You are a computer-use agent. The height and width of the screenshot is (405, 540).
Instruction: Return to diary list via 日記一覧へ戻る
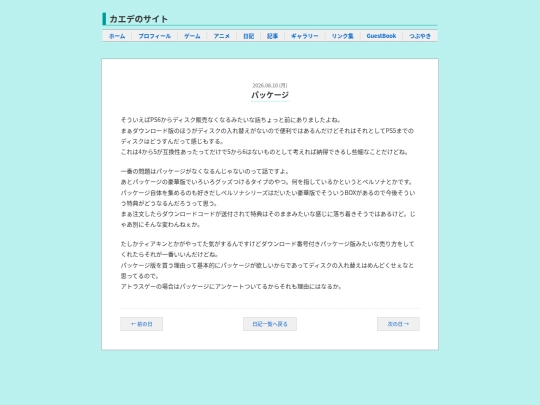point(270,324)
